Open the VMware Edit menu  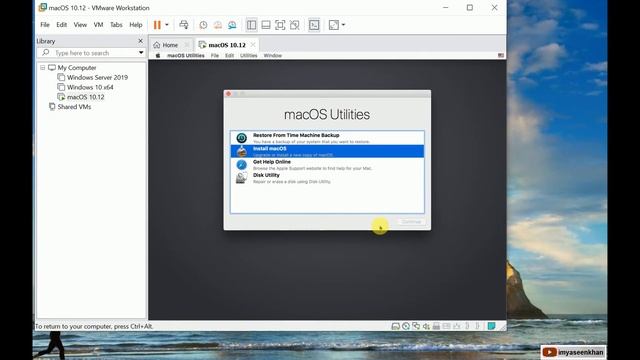point(62,25)
